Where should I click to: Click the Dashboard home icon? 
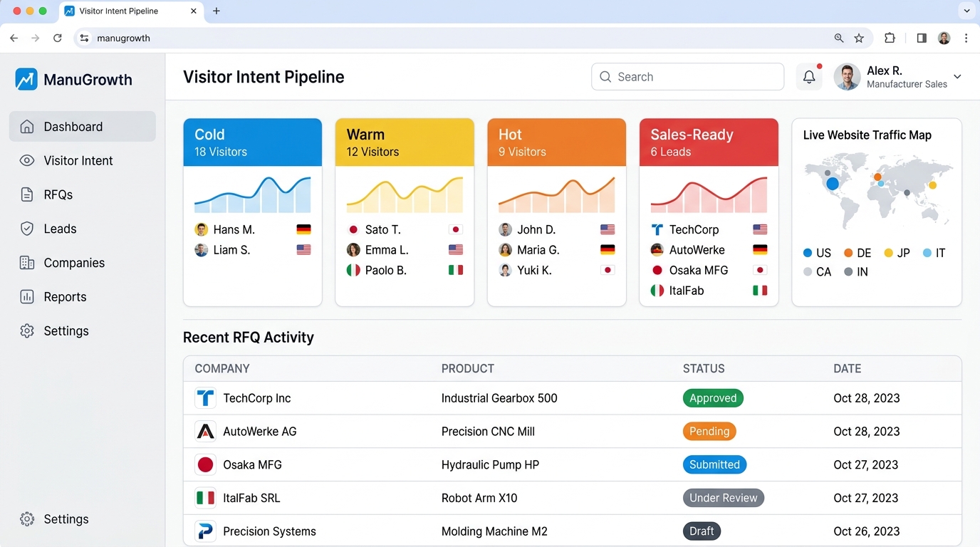tap(26, 126)
